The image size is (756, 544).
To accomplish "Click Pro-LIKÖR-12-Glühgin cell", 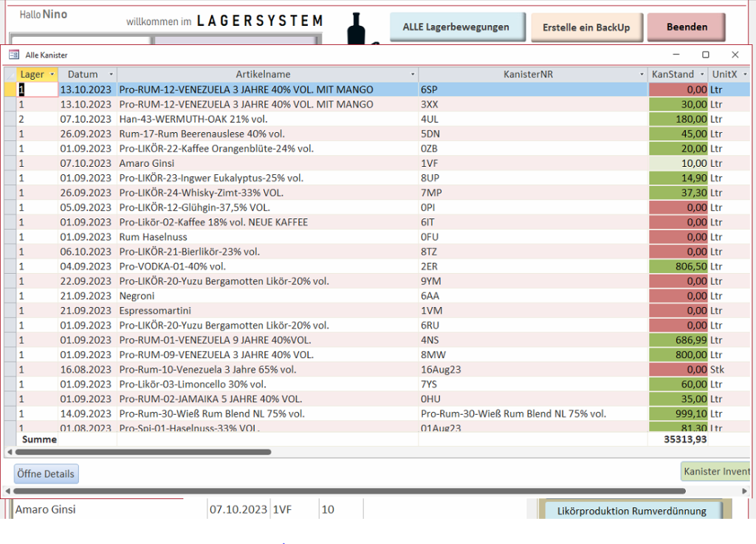I will (x=267, y=207).
